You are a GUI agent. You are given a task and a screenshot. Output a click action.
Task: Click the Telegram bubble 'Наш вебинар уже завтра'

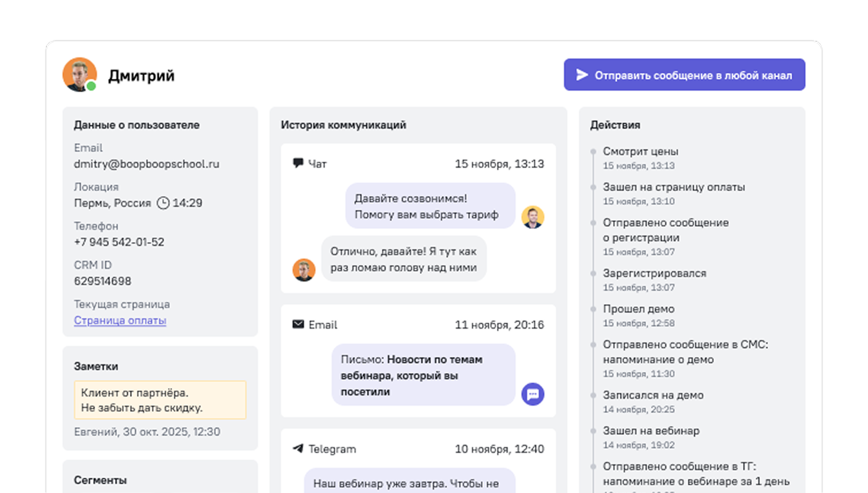tap(410, 480)
